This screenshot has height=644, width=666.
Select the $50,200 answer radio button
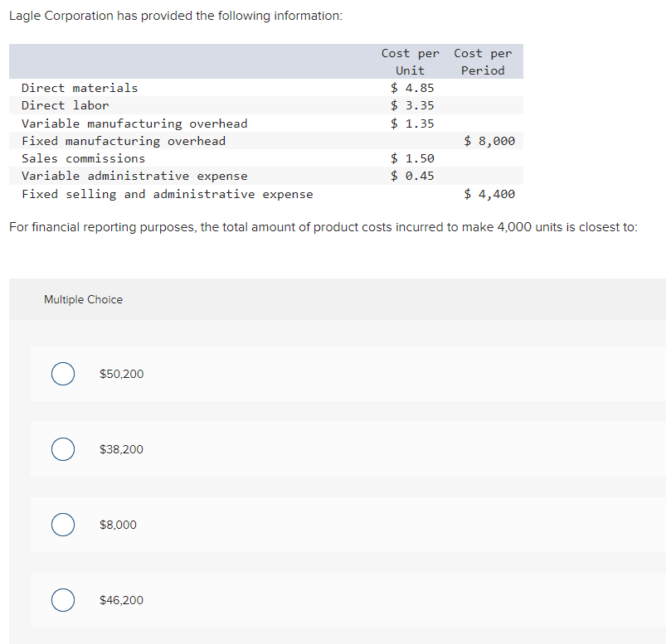tap(62, 374)
